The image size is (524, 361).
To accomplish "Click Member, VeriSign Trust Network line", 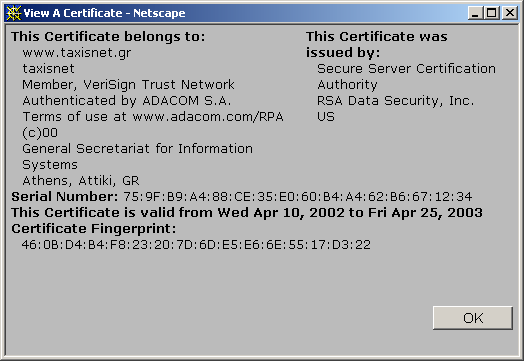I will click(x=128, y=85).
